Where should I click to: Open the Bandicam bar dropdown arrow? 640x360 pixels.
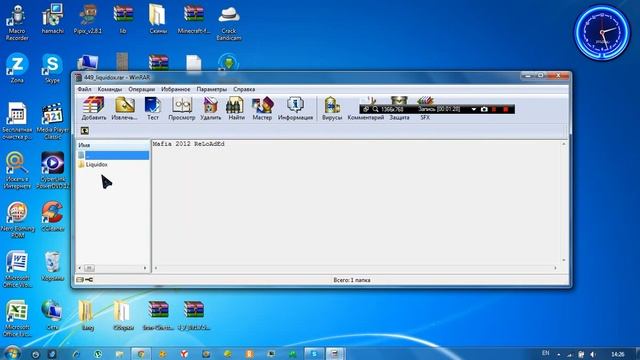(x=473, y=109)
